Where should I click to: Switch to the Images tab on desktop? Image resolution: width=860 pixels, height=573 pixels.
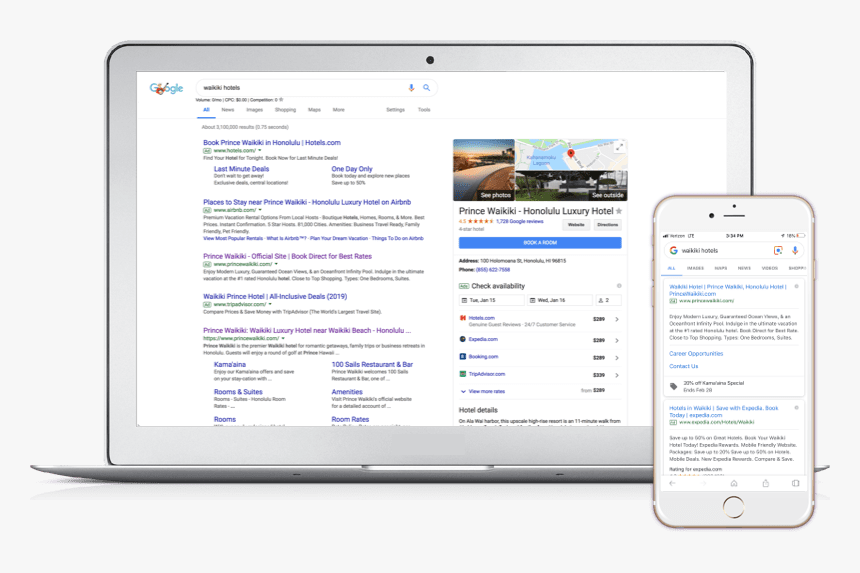point(254,110)
